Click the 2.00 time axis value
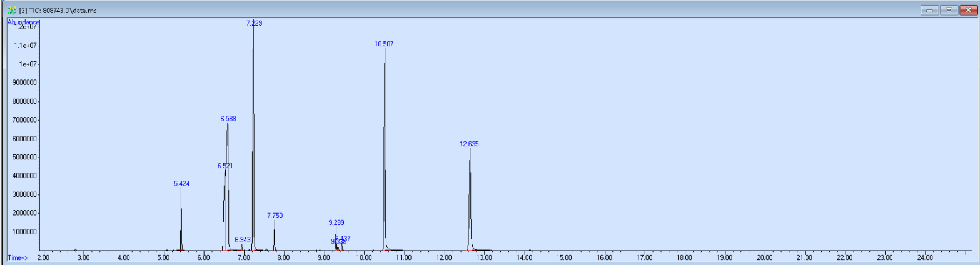The width and height of the screenshot is (980, 265). click(43, 257)
